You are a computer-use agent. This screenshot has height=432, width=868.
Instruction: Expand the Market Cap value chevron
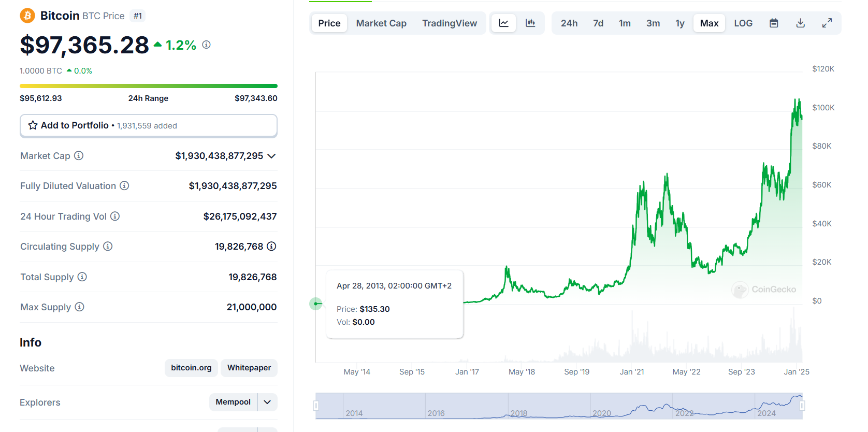point(271,156)
